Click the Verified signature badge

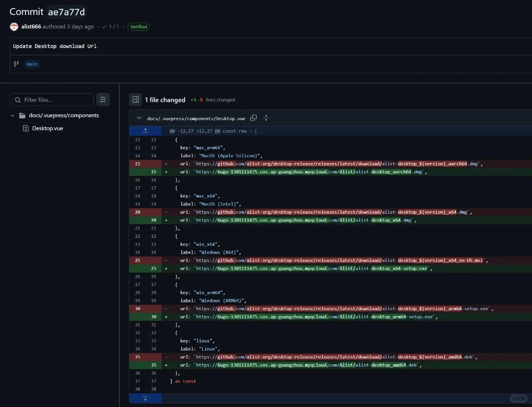[138, 27]
